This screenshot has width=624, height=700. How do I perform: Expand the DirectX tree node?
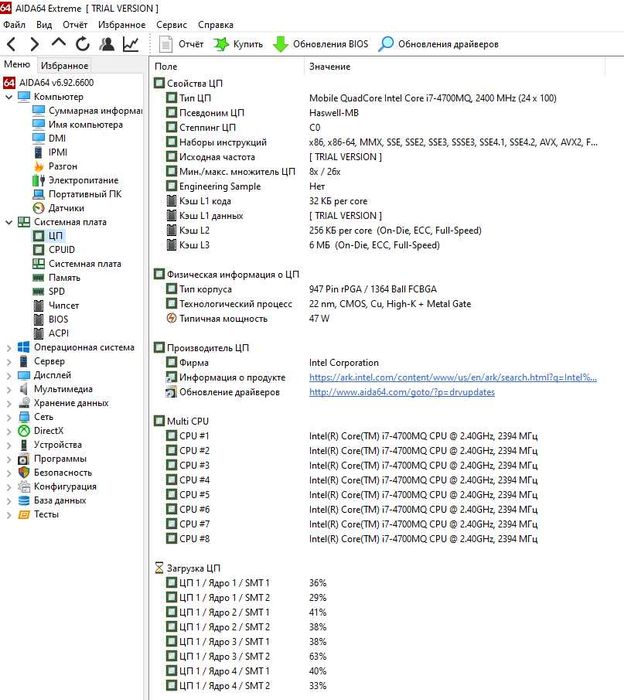coord(8,431)
